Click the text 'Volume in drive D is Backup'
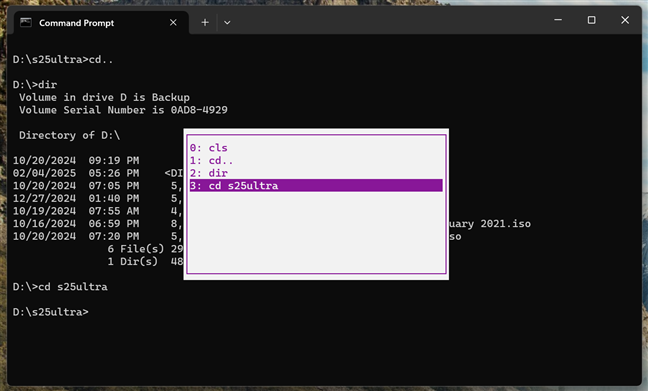 (105, 98)
